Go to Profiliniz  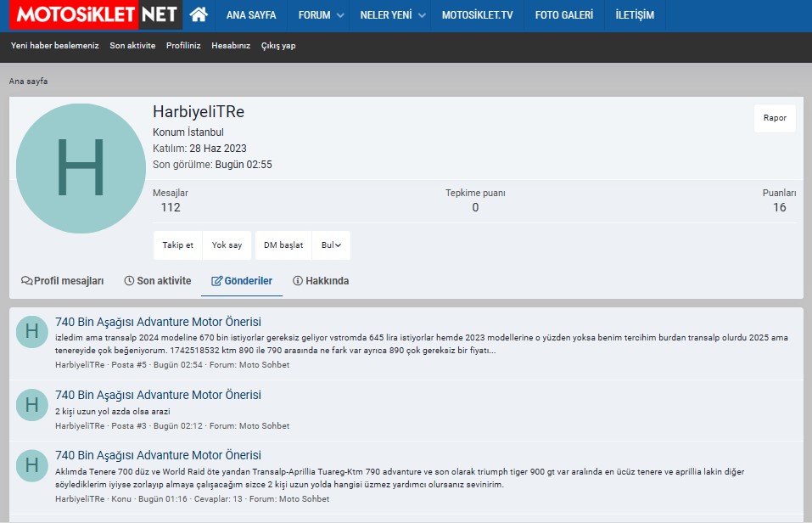(183, 46)
